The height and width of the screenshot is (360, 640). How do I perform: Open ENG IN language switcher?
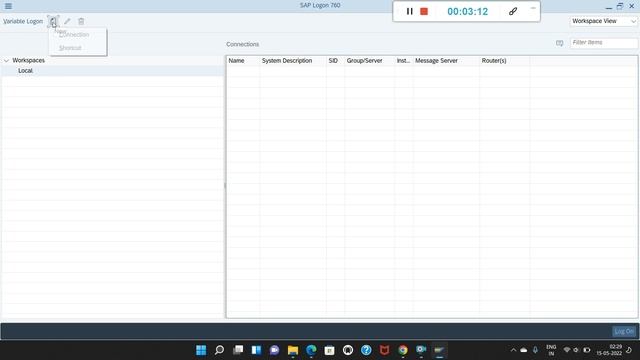tap(551, 350)
